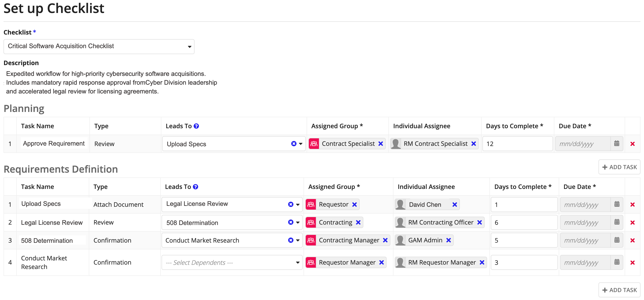Screen dimensions: 644x300
Task: Open the Checklist dropdown selector
Action: click(x=99, y=46)
